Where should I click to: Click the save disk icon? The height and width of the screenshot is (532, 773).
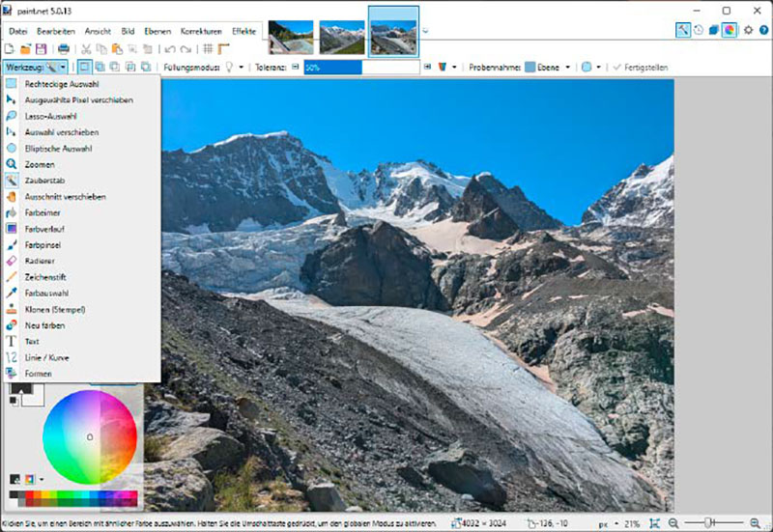click(41, 49)
